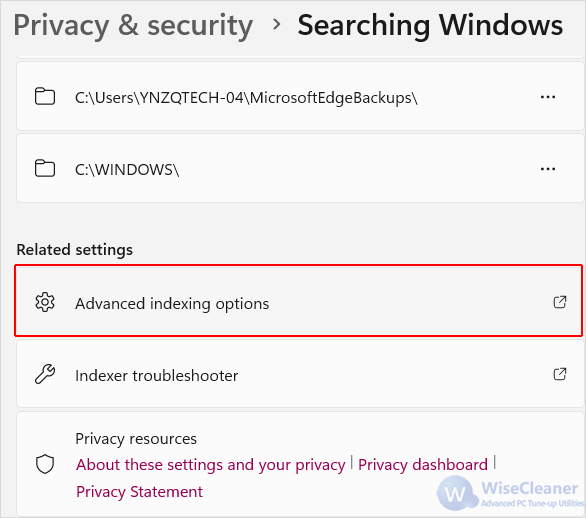Open Advanced indexing options
The width and height of the screenshot is (586, 518).
[299, 301]
